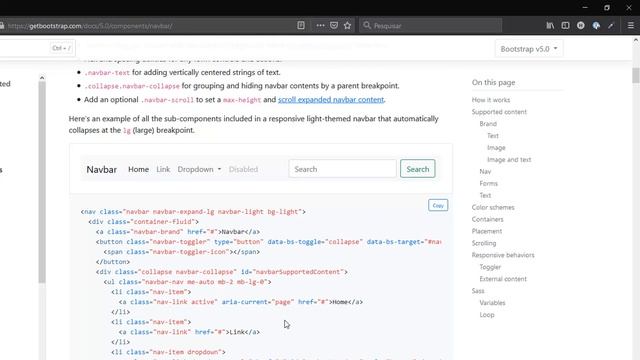
Task: Click Disabled item in example navbar
Action: tap(243, 169)
